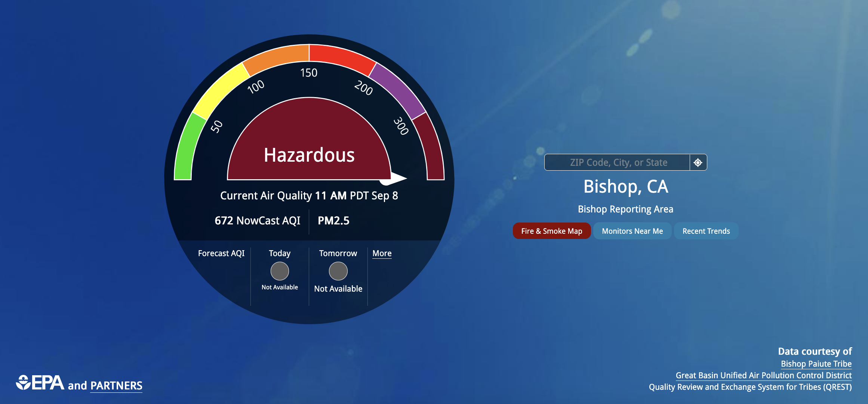Open the Bishop Paiute Tribe link
The width and height of the screenshot is (868, 404).
[x=816, y=364]
